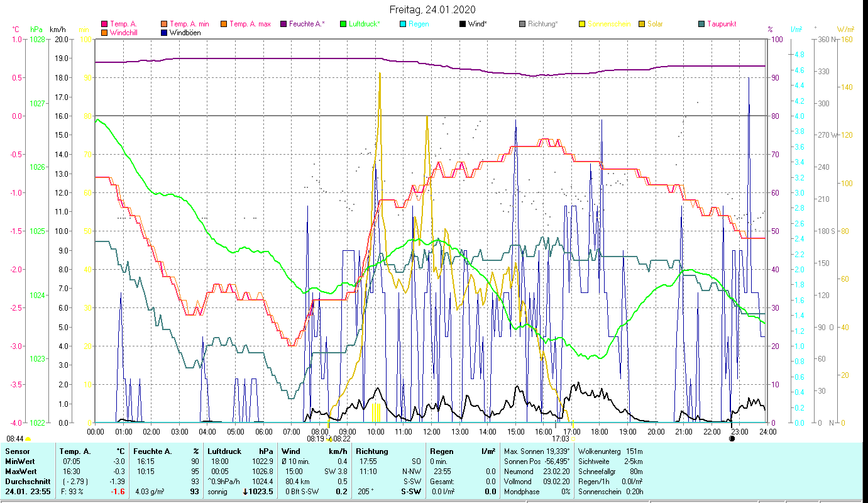
Task: Click the yellow sunshine bars at 10:00
Action: (x=376, y=412)
